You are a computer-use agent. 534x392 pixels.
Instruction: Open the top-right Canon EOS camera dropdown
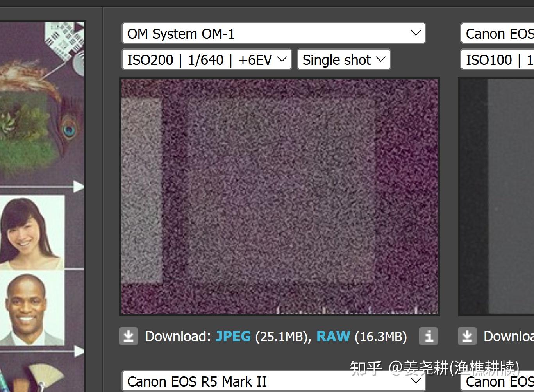[497, 34]
